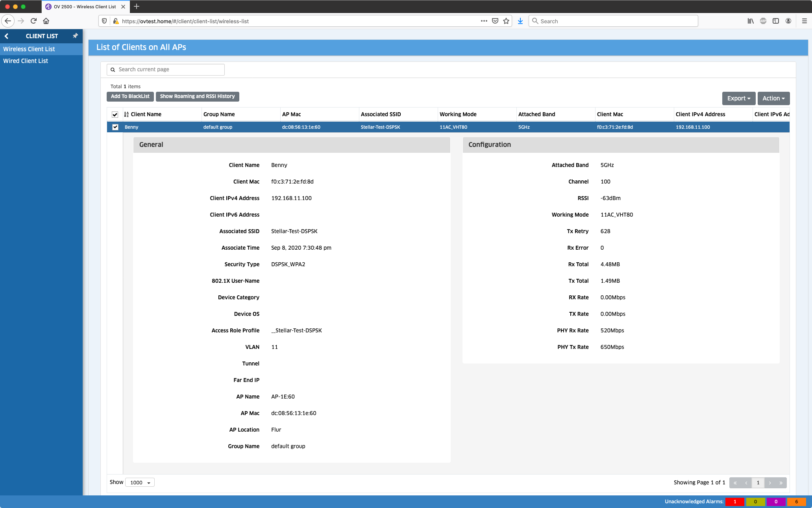Open the Wired Client List menu item
This screenshot has height=508, width=812.
tap(26, 61)
